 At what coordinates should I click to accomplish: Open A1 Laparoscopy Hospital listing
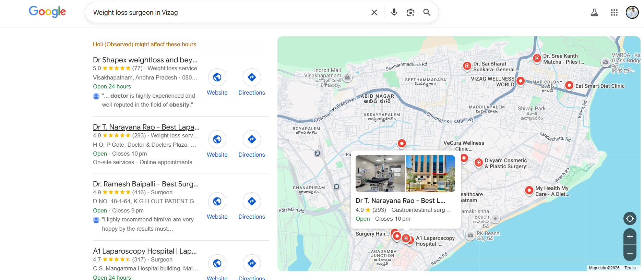click(145, 251)
